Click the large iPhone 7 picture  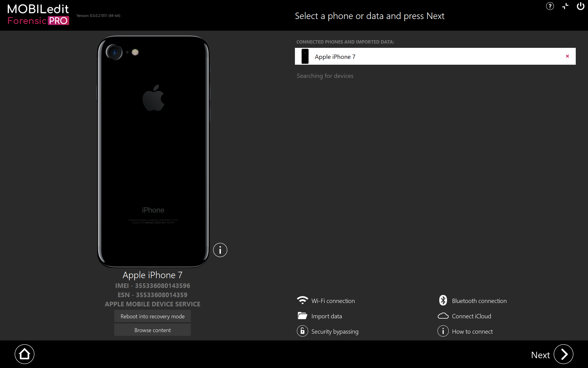coord(153,151)
